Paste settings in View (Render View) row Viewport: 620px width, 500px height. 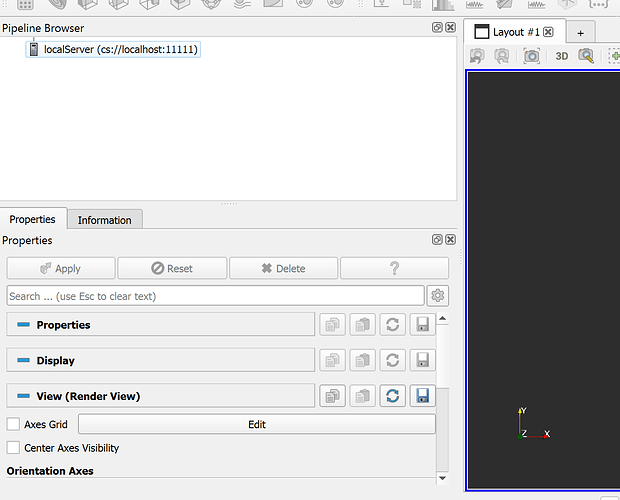tap(362, 396)
